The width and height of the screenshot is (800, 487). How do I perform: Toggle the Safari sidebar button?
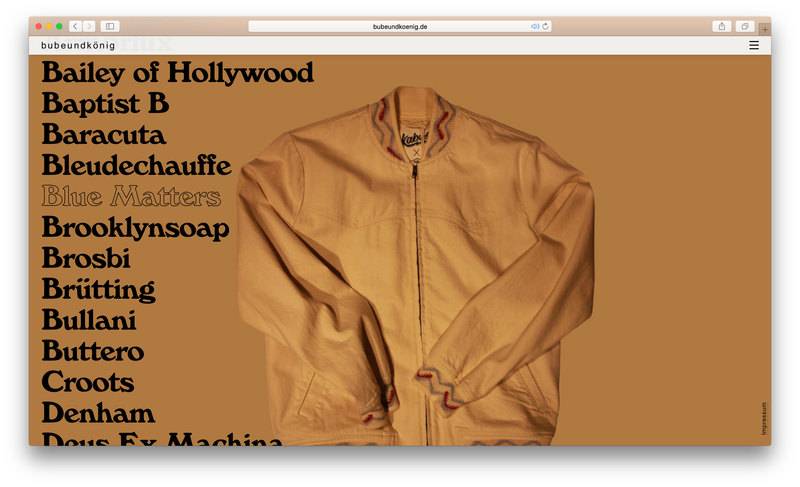click(109, 26)
